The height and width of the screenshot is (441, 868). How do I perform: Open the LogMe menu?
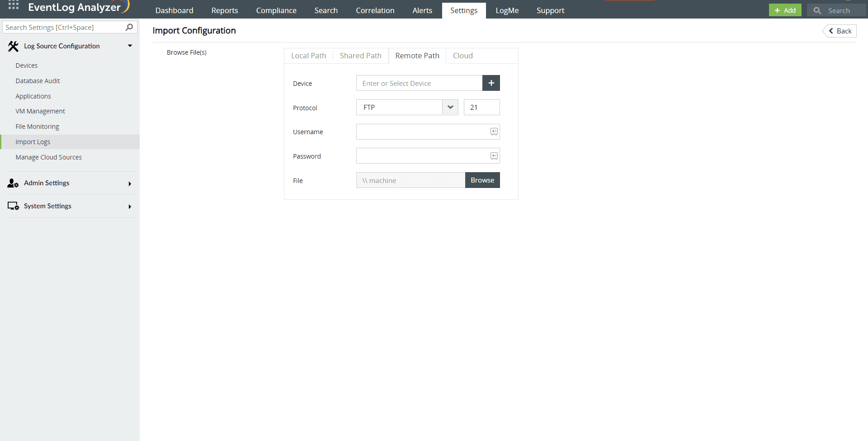pos(507,10)
